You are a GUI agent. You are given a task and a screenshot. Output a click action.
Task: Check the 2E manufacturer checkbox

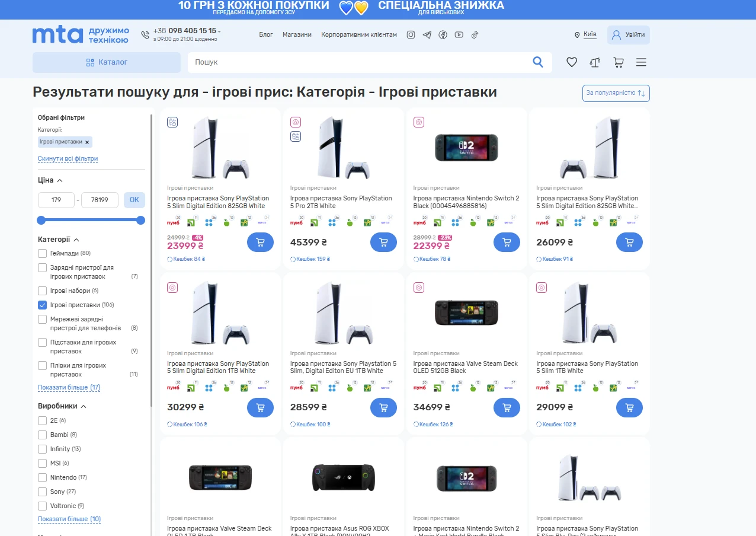pyautogui.click(x=42, y=420)
